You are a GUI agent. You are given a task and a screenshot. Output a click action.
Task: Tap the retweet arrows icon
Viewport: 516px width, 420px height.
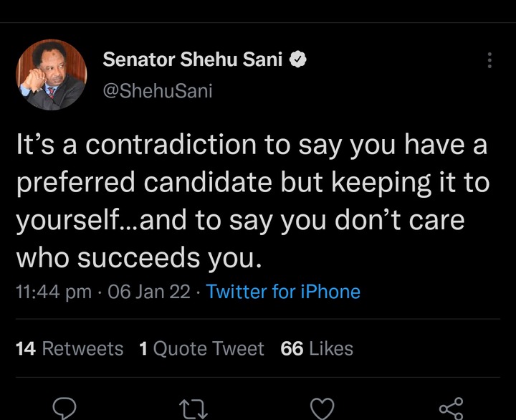pyautogui.click(x=193, y=407)
